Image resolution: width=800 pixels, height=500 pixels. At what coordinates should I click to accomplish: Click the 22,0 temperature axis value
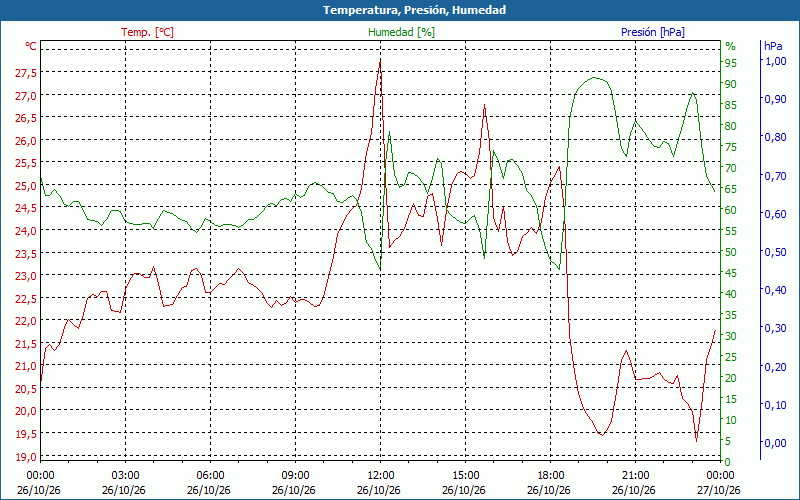point(26,320)
